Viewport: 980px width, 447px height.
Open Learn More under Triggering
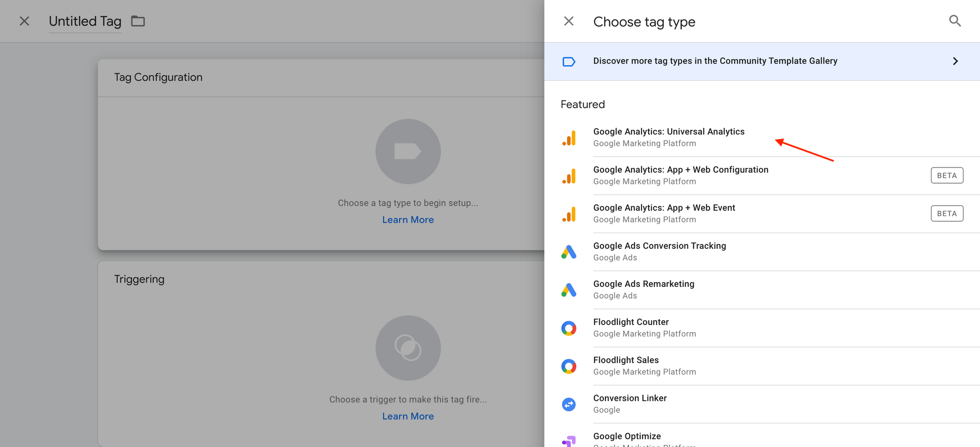(408, 416)
